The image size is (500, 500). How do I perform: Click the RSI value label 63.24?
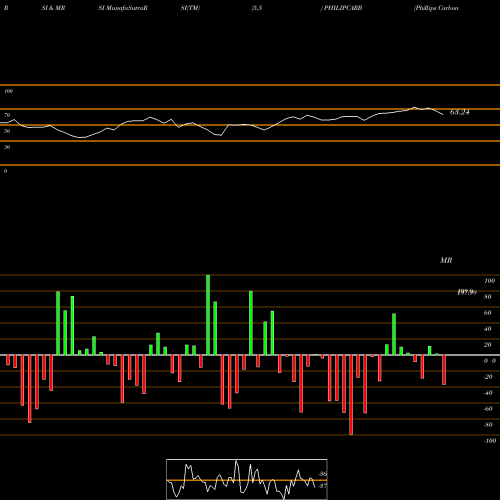click(460, 112)
